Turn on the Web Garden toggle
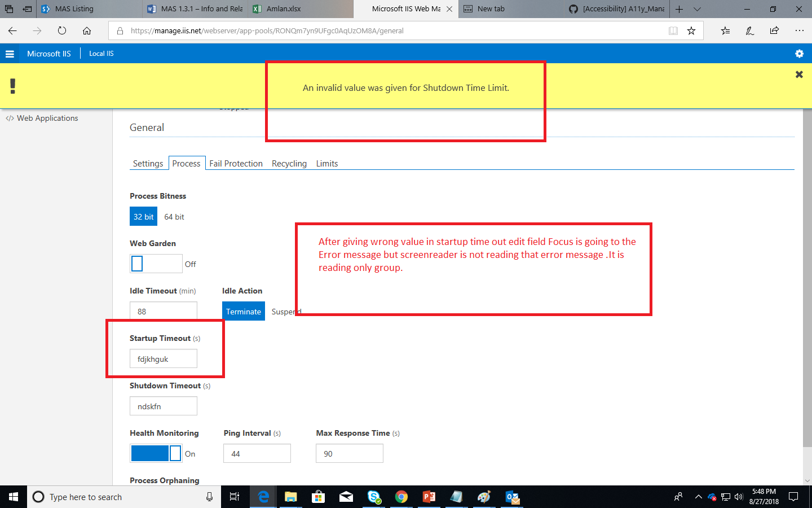The height and width of the screenshot is (508, 812). (x=156, y=264)
